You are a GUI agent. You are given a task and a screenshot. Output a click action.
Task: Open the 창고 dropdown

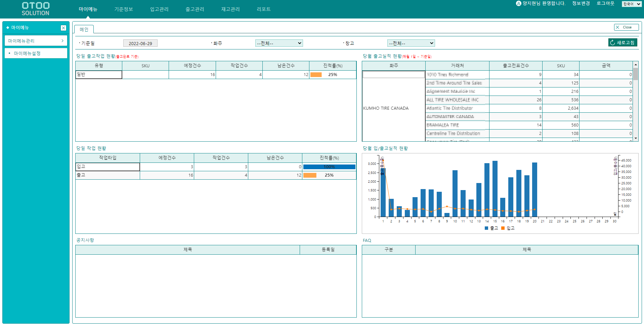point(411,43)
